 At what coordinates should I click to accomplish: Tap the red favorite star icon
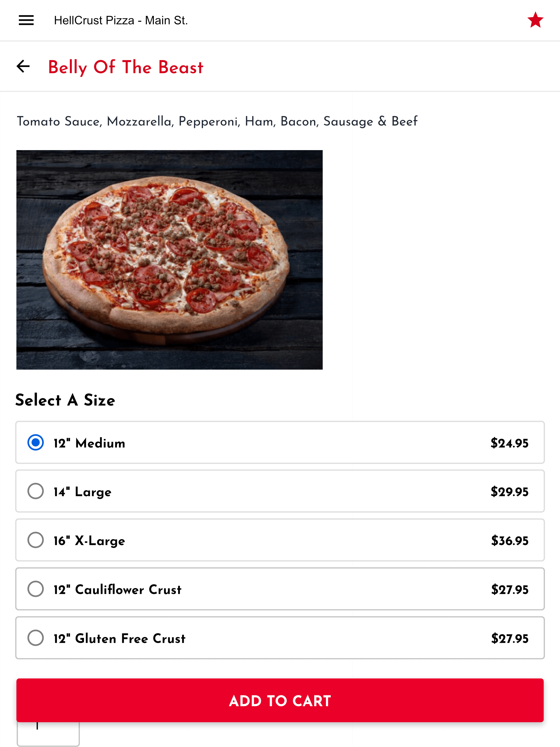(x=535, y=20)
